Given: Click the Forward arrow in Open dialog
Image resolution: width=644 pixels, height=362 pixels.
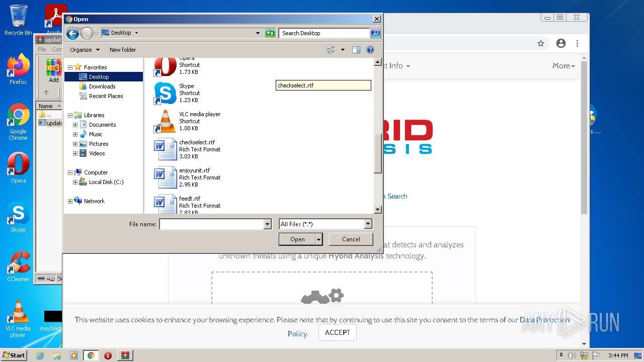Looking at the screenshot, I should tap(87, 33).
